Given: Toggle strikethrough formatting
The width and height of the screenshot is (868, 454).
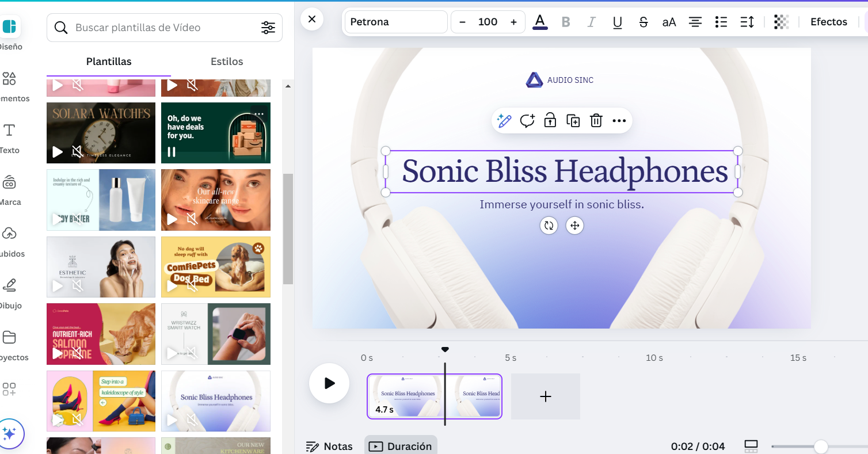Looking at the screenshot, I should coord(644,22).
